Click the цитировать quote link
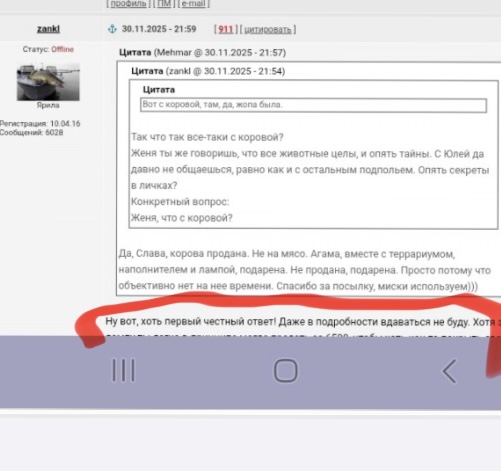This screenshot has width=501, height=471. pos(268,30)
